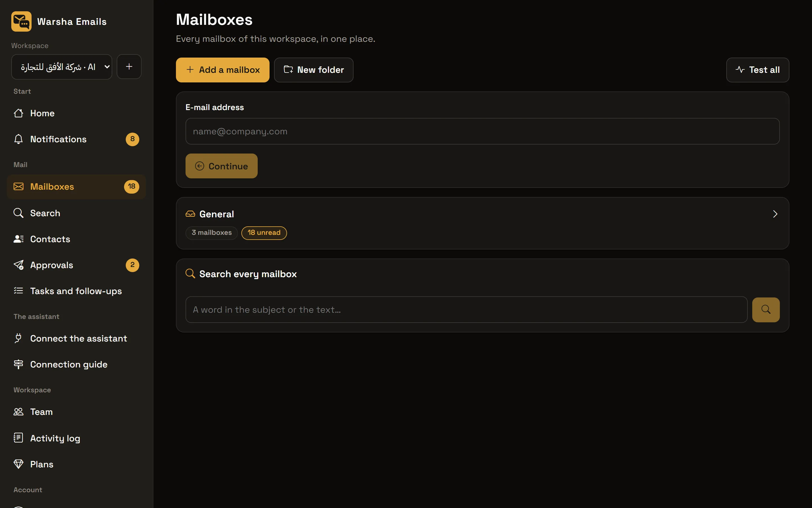Screen dimensions: 812x508
Task: Click the plus button beside workspace selector
Action: click(x=129, y=67)
